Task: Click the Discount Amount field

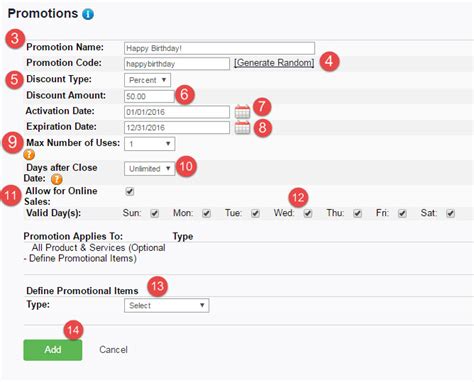Action: click(149, 96)
